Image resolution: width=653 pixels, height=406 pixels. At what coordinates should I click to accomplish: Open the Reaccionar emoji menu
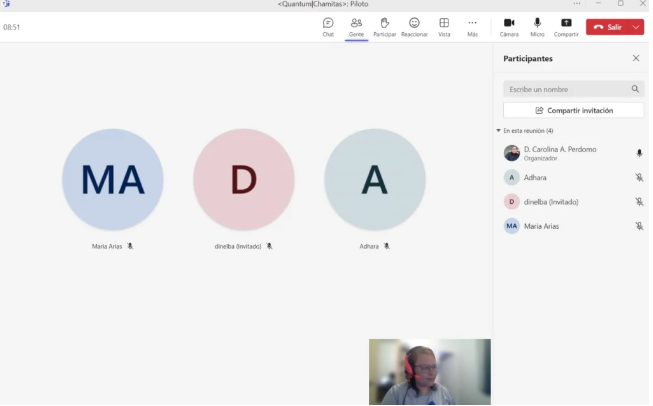pos(414,26)
